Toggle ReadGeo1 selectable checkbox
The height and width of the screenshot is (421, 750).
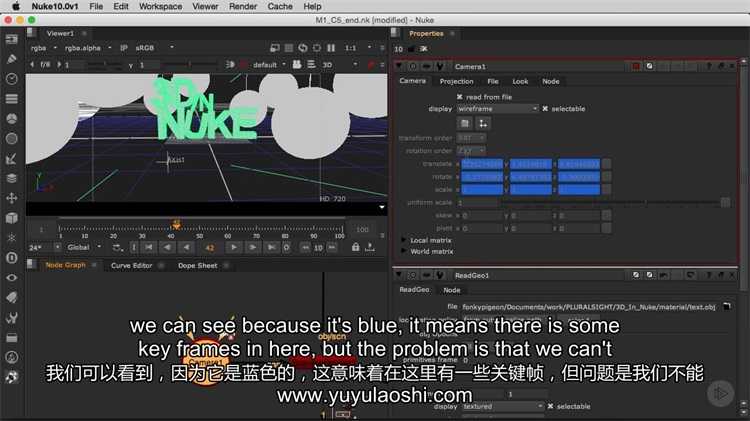click(x=550, y=406)
